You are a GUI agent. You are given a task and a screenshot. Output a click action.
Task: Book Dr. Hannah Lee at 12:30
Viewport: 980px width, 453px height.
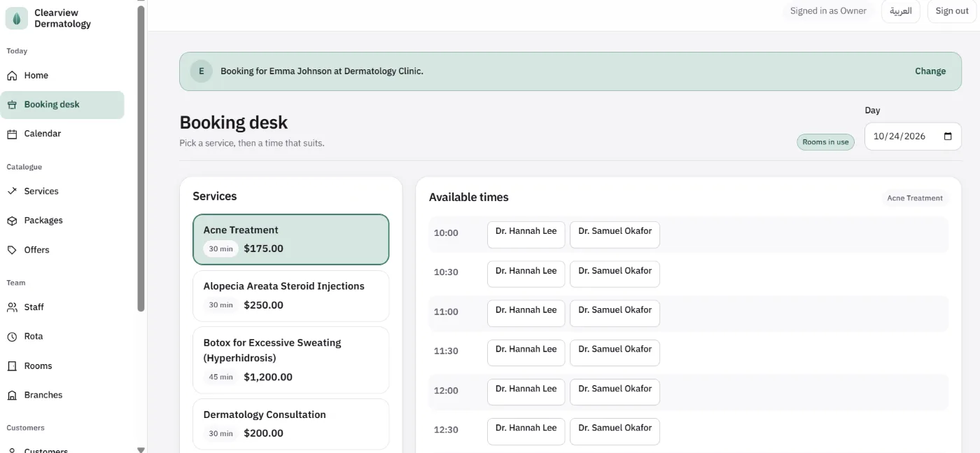[526, 431]
